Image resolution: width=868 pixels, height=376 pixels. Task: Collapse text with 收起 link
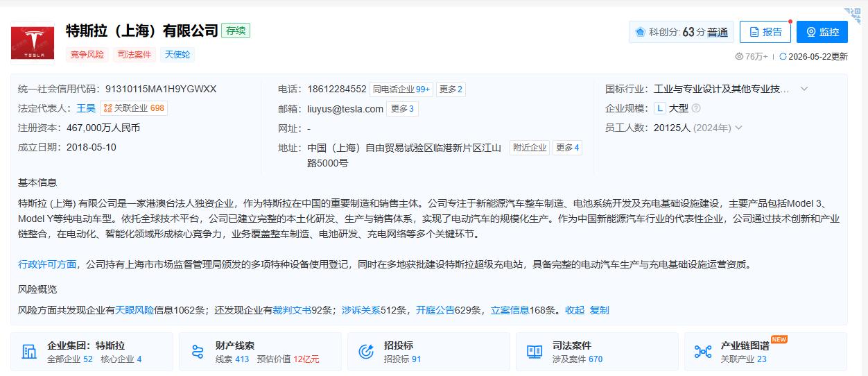(x=575, y=310)
